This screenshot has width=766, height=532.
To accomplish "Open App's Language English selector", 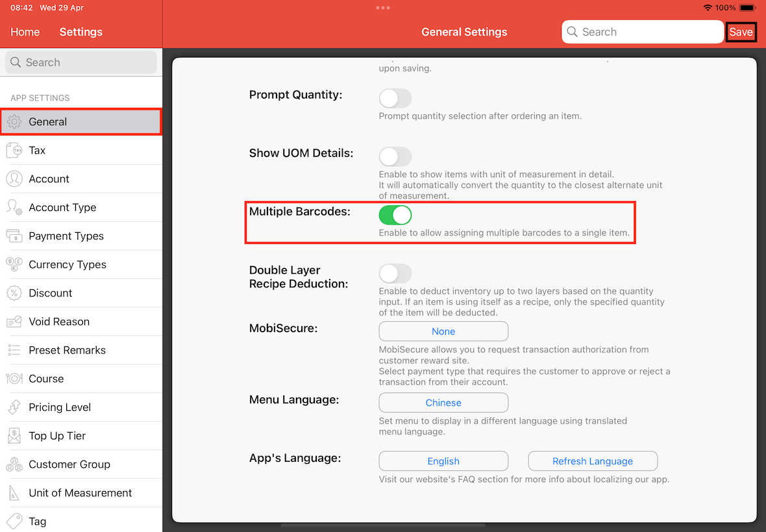I will pos(443,461).
